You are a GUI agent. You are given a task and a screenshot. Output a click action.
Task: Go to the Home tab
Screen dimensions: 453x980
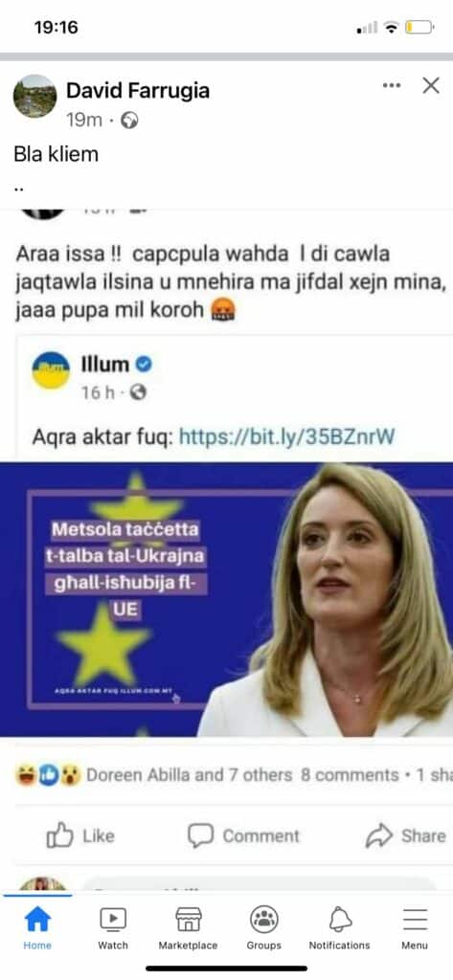coord(37,928)
